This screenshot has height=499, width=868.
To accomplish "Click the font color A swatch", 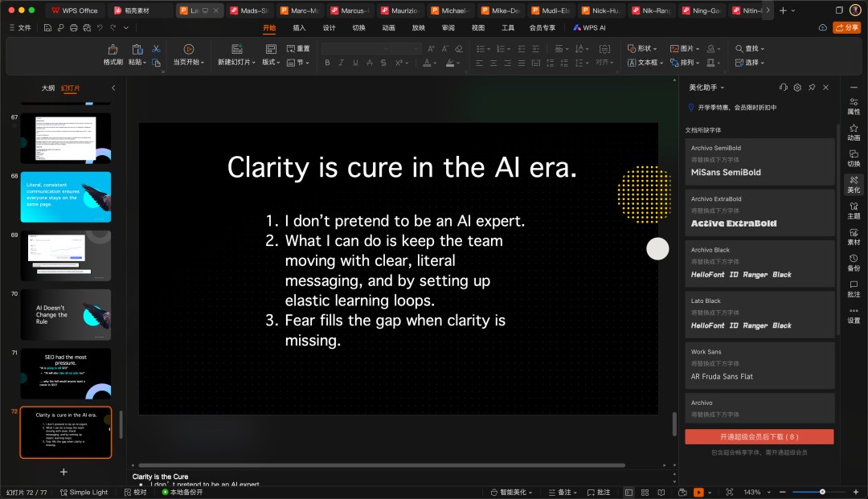I will point(427,63).
